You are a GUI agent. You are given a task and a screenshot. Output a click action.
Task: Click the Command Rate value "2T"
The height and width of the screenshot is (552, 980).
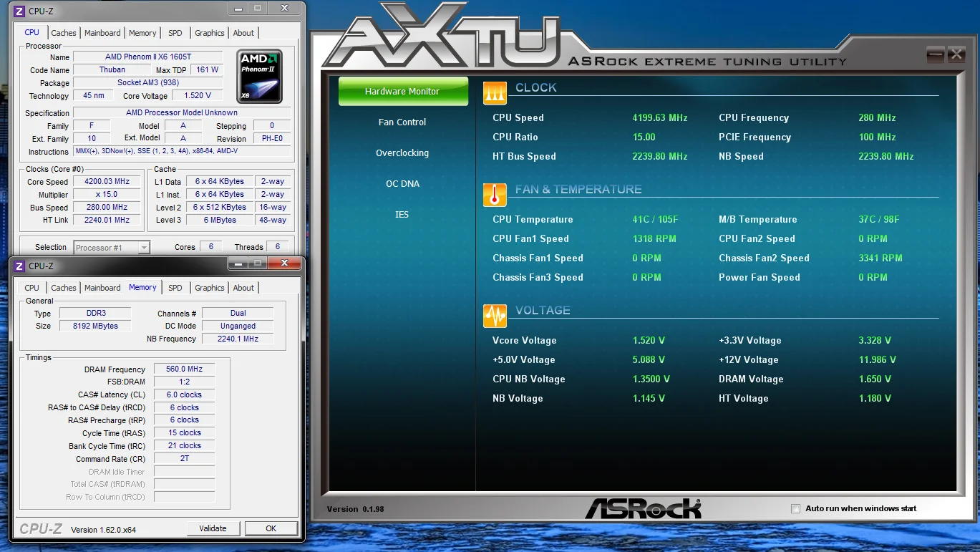pyautogui.click(x=184, y=458)
